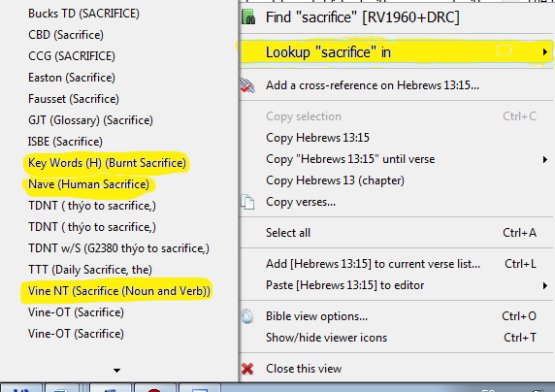This screenshot has width=555, height=392.
Task: Choose Copy Hebrews 13:15
Action: point(318,138)
